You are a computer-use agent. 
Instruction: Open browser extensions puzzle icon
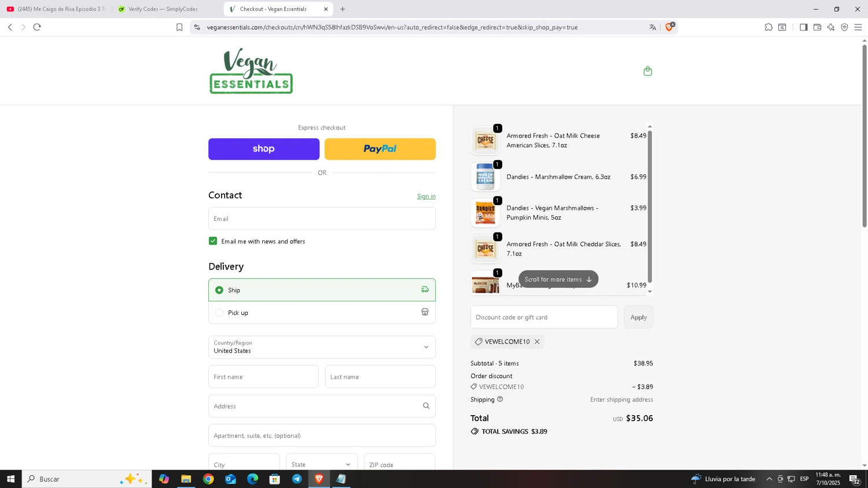click(768, 27)
